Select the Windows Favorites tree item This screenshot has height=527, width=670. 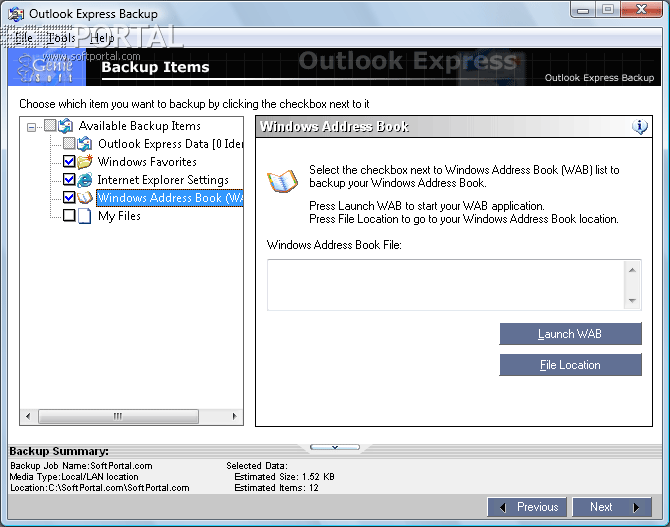coord(147,162)
